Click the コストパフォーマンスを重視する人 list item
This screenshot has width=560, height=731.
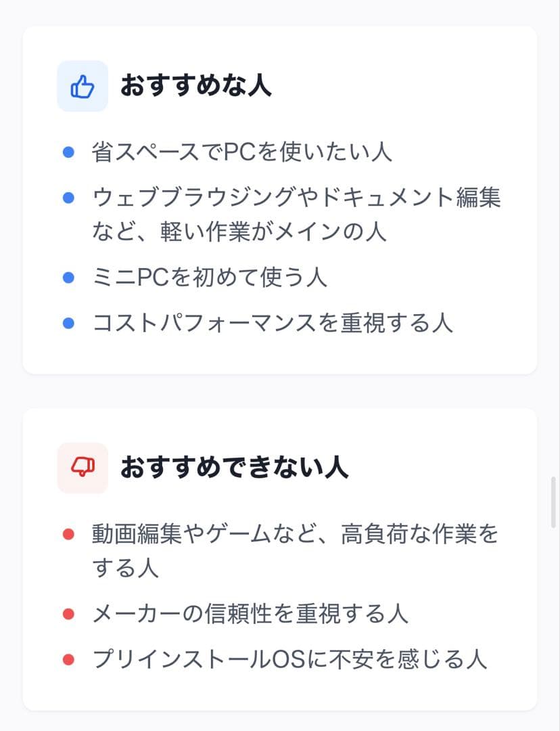272,323
